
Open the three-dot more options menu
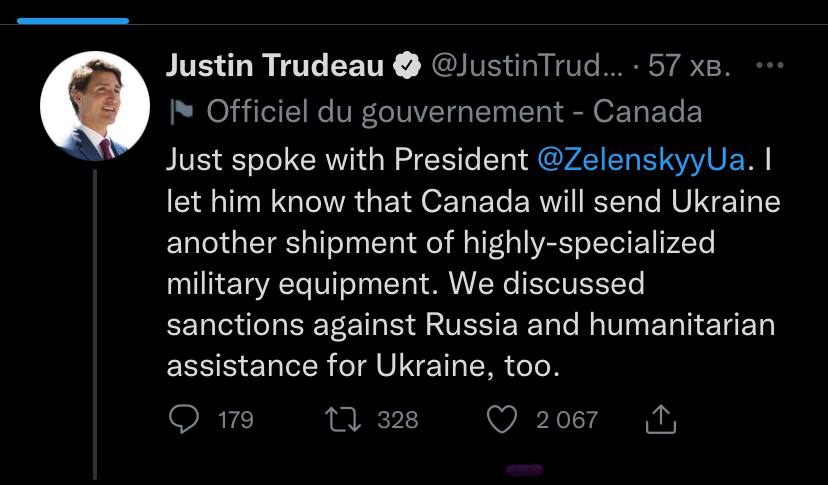pyautogui.click(x=770, y=66)
